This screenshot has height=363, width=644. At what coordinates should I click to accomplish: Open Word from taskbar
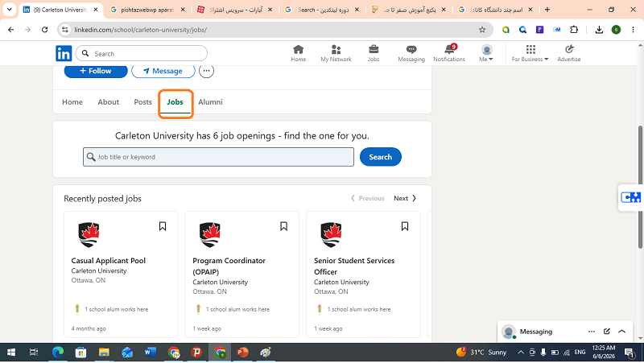pos(150,353)
